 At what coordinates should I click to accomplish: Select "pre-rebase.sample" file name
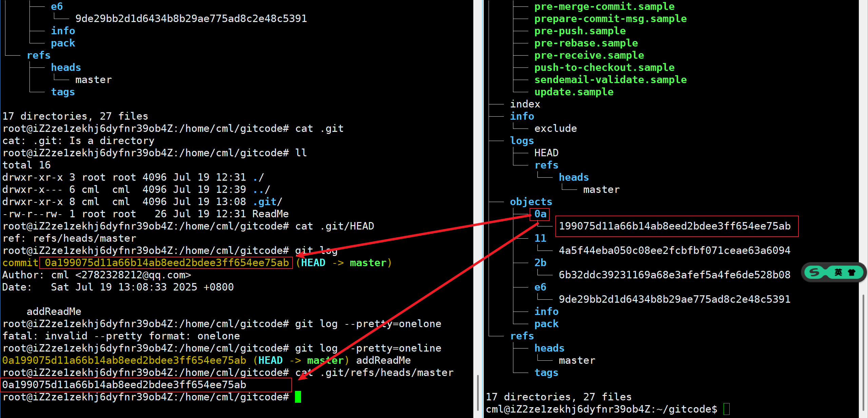[586, 43]
